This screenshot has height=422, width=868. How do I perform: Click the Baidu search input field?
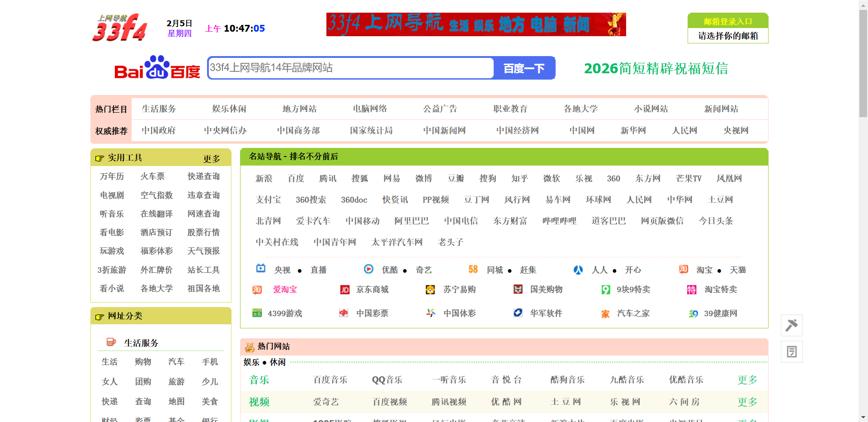[350, 68]
